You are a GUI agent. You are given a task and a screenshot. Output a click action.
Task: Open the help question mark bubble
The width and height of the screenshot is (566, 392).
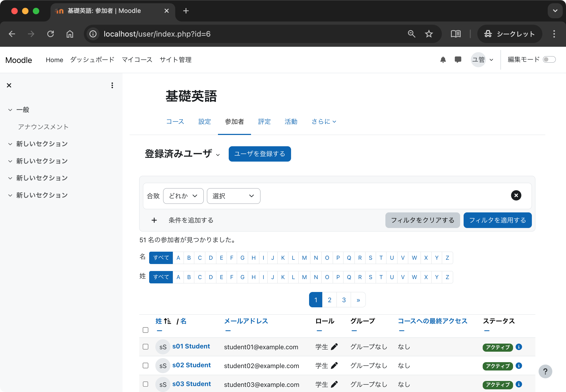pos(545,371)
